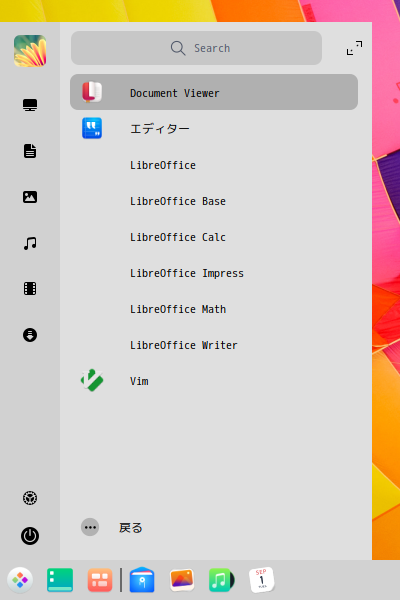400x600 pixels.
Task: Click inside the Search field
Action: pyautogui.click(x=196, y=48)
